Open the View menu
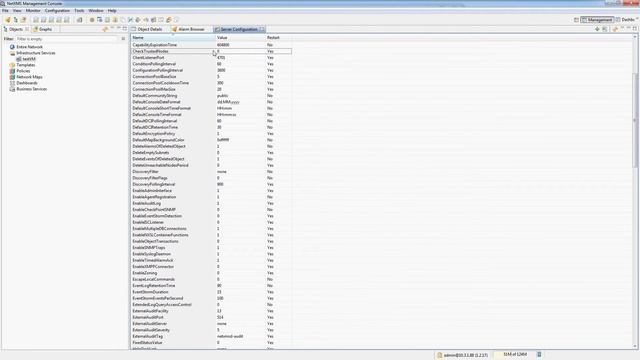Viewport: 640px width, 360px height. 17,11
